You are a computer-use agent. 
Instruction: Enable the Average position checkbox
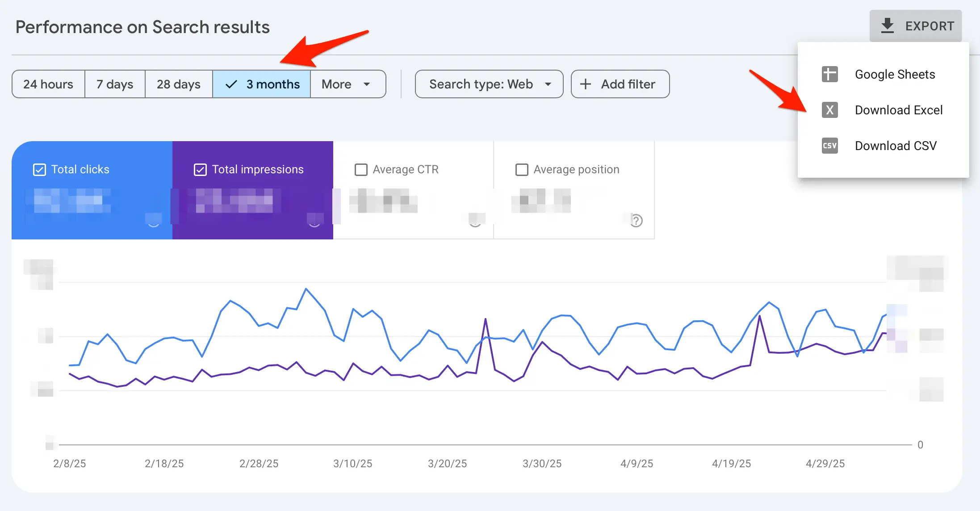coord(522,170)
